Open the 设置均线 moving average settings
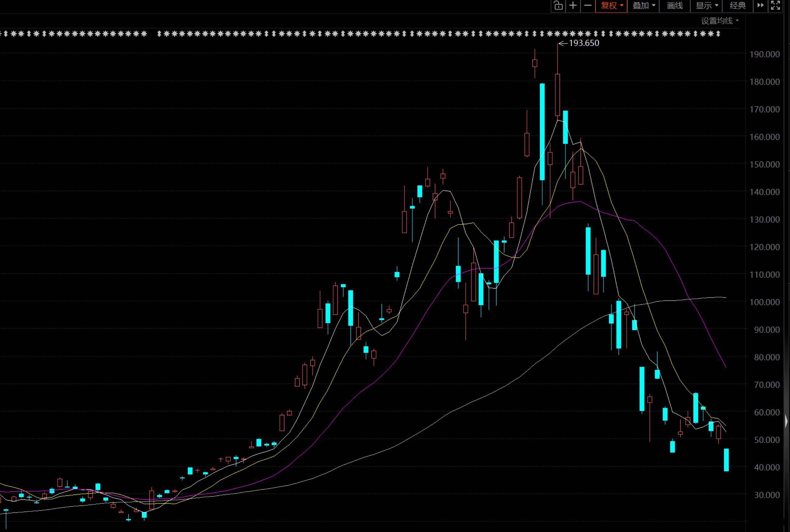 [x=720, y=21]
